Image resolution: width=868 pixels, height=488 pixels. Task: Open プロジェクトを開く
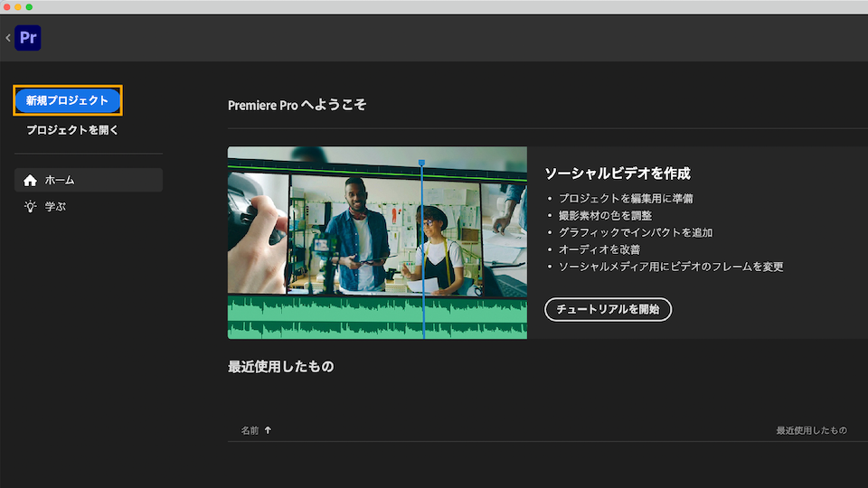[72, 130]
